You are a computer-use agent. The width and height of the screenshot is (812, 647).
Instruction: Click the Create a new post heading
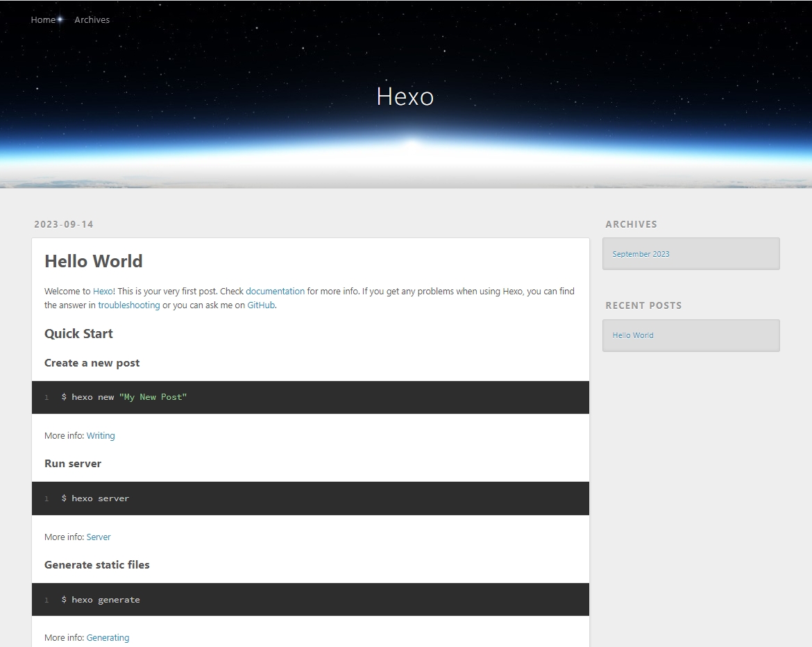(92, 363)
